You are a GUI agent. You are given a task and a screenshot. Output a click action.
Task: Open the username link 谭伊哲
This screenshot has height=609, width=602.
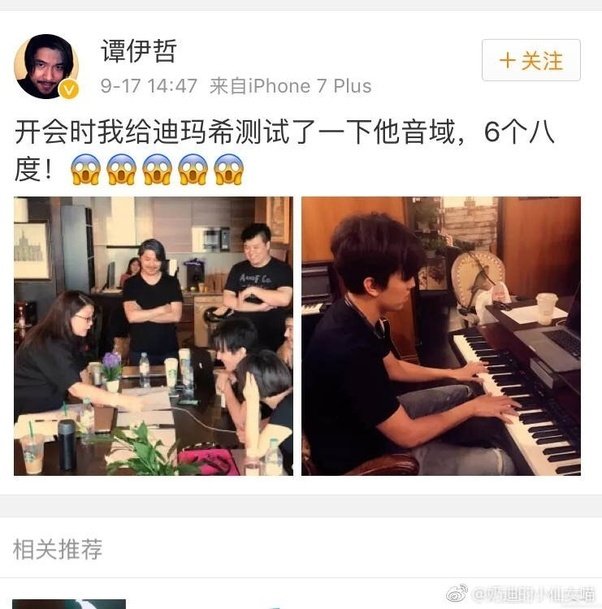(x=139, y=50)
